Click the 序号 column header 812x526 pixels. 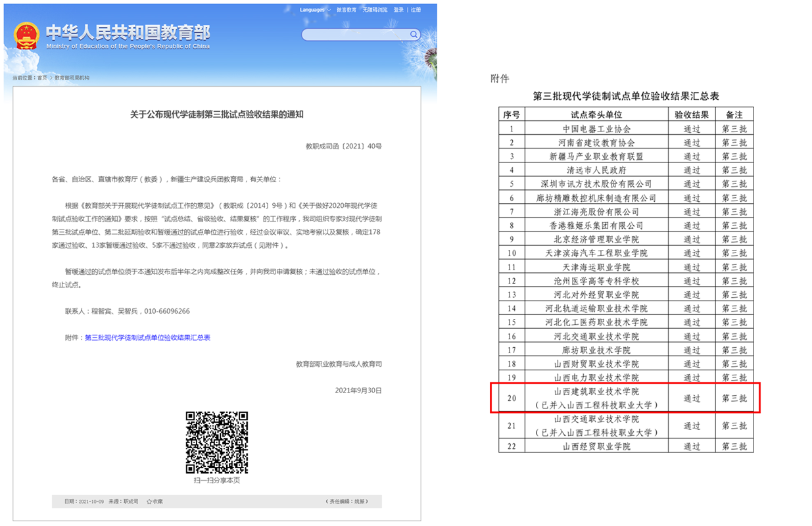(x=512, y=114)
